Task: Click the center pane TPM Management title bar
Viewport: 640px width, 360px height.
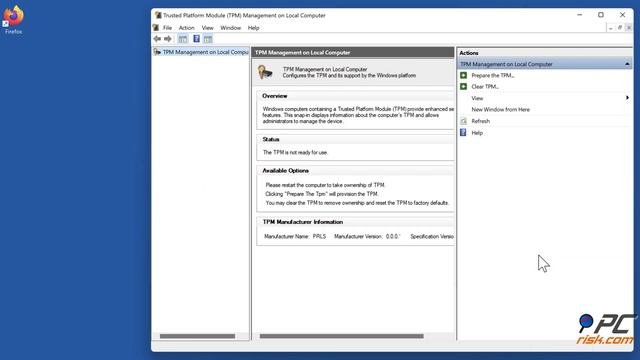Action: point(353,52)
